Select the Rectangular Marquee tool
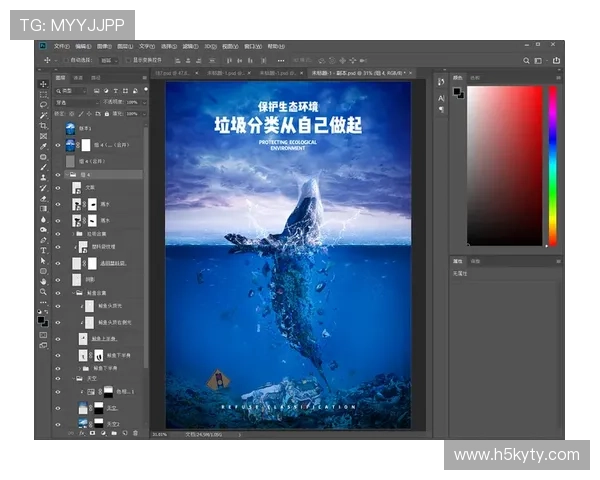Screen dimensions: 600x480 (43, 94)
